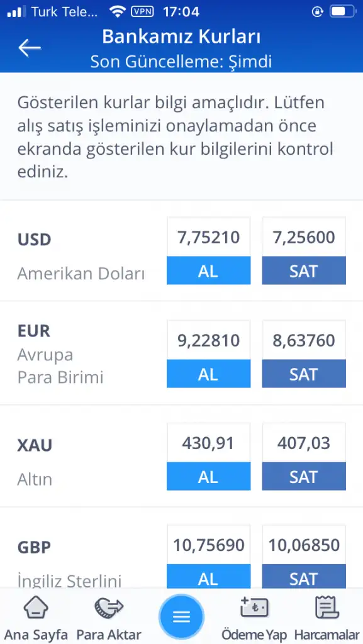Open the Harcamalar receipt icon
The width and height of the screenshot is (363, 644).
coord(327,608)
